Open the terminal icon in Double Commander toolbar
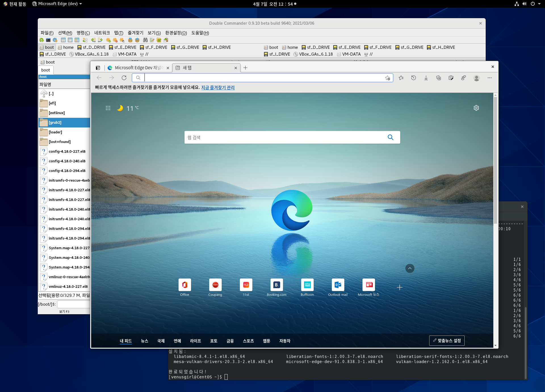The image size is (545, 392). click(x=48, y=40)
